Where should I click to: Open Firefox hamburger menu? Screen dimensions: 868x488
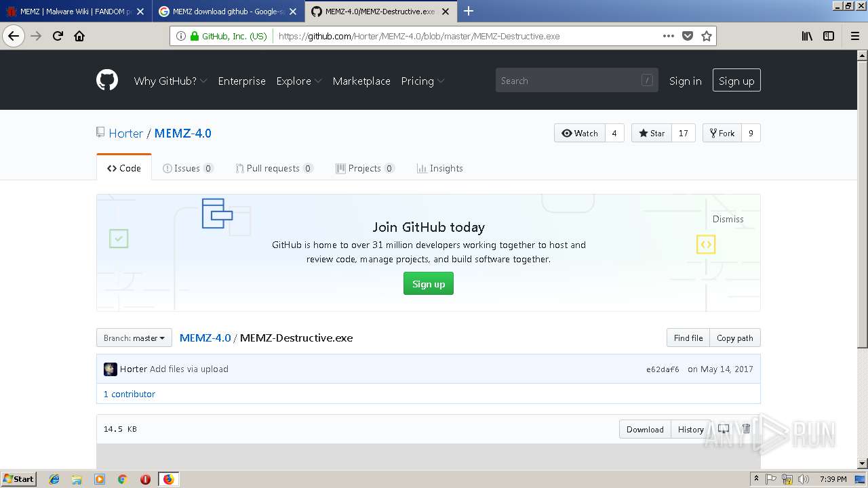854,36
